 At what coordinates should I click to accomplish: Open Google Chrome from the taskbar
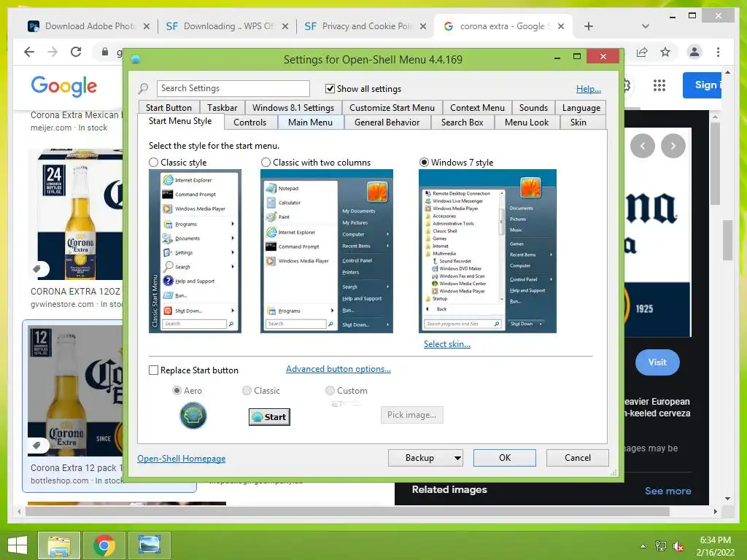(x=104, y=545)
